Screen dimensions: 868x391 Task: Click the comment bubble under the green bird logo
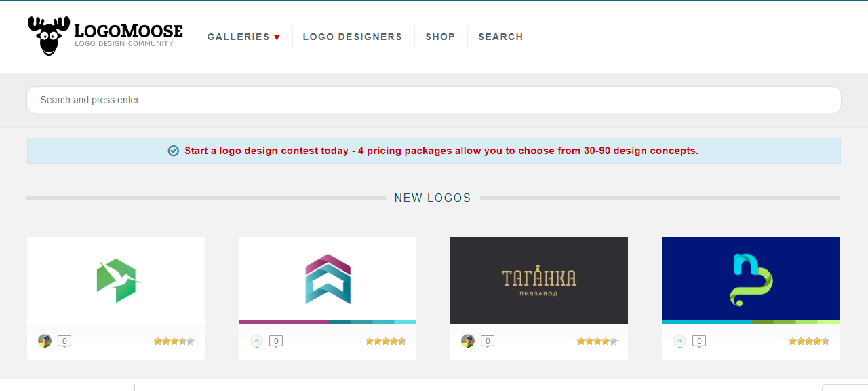(64, 341)
